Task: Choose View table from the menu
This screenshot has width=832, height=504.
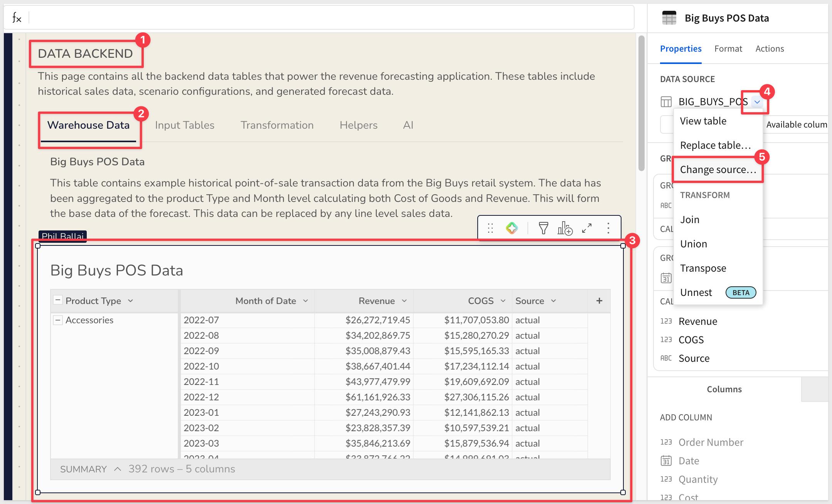Action: pyautogui.click(x=718, y=121)
